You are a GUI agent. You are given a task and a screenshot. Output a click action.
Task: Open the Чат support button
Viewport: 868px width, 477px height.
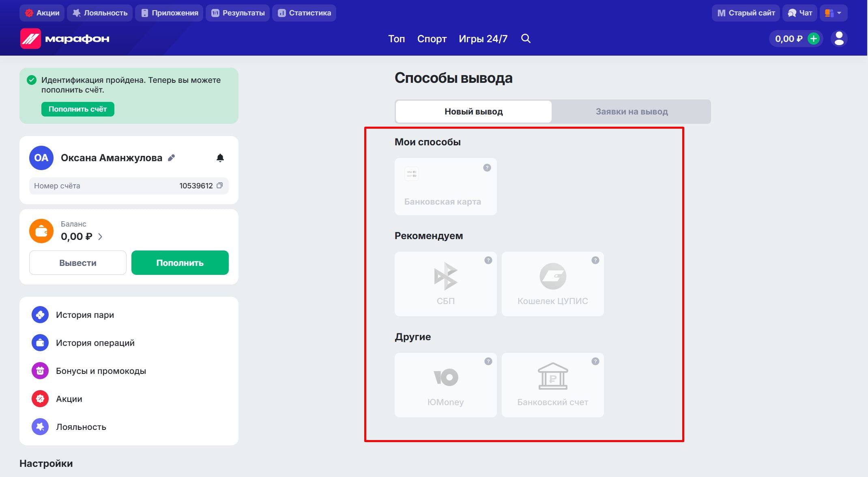coord(800,13)
